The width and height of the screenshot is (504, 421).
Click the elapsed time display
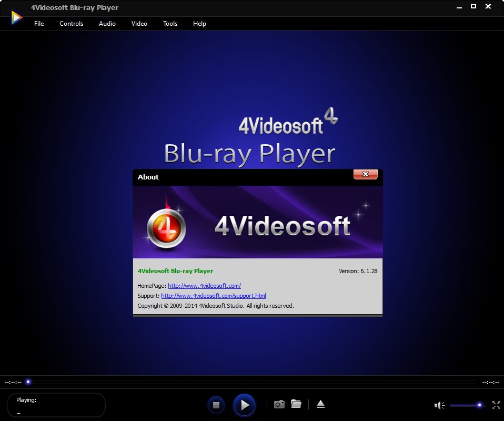[x=13, y=382]
